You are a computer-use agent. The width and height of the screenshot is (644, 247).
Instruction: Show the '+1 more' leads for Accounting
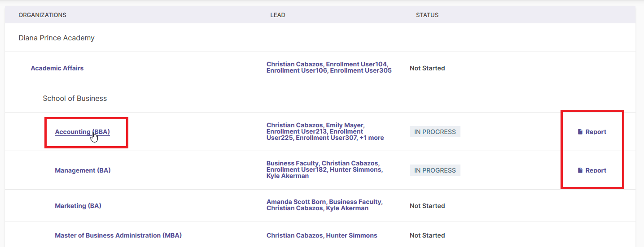click(x=372, y=138)
